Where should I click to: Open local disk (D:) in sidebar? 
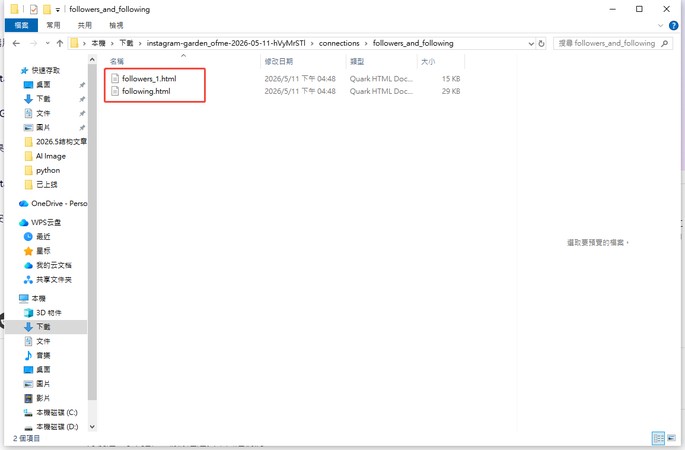click(57, 427)
